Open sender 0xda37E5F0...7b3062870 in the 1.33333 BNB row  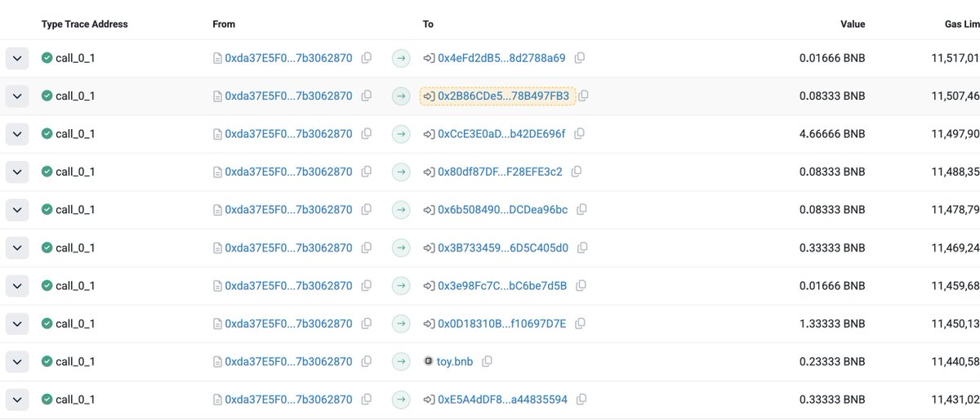pos(288,324)
